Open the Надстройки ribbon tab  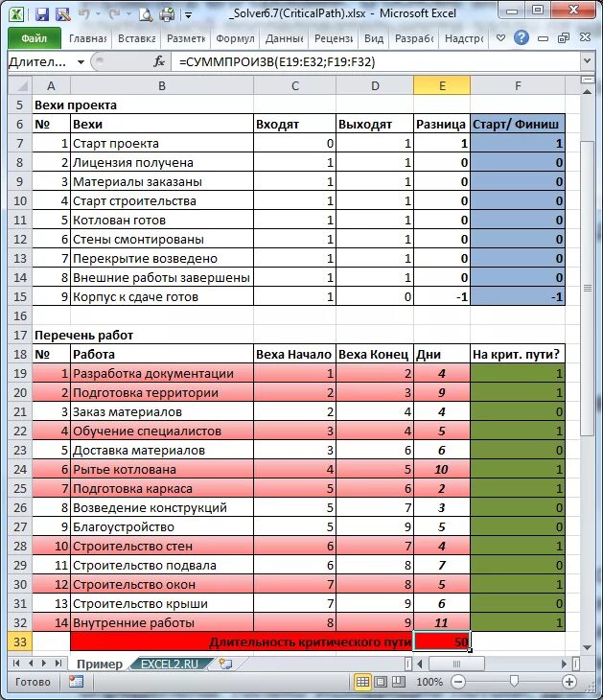pyautogui.click(x=464, y=39)
